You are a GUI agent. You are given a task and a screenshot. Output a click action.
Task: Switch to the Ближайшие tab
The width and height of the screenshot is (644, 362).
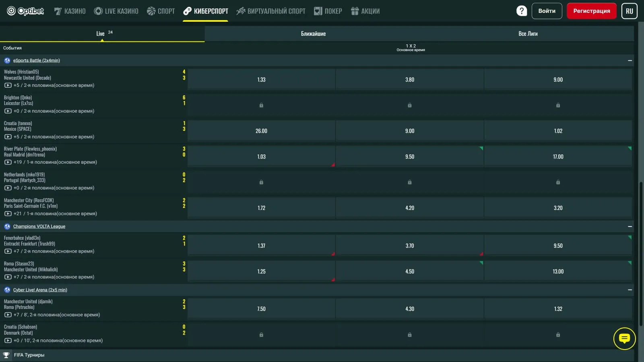point(313,34)
